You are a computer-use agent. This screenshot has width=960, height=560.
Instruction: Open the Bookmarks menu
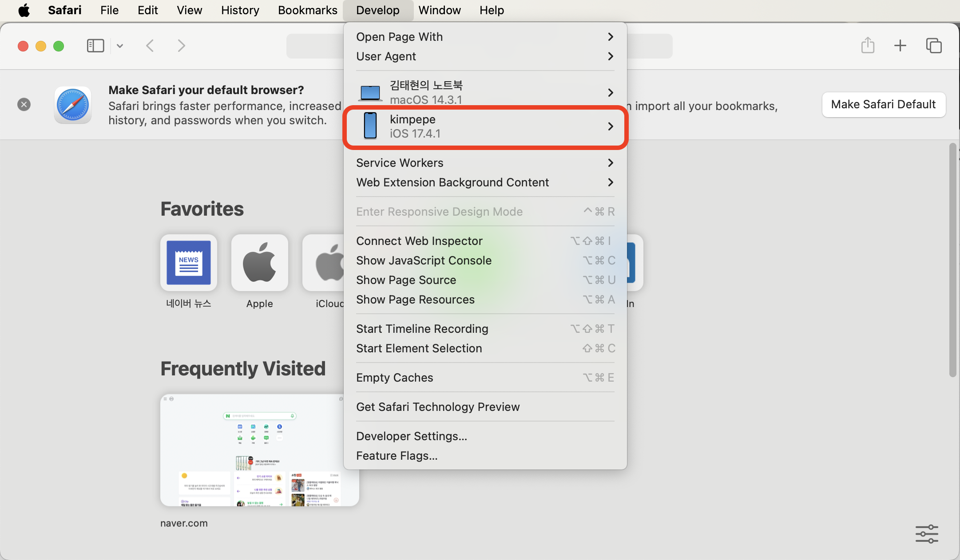click(x=307, y=10)
